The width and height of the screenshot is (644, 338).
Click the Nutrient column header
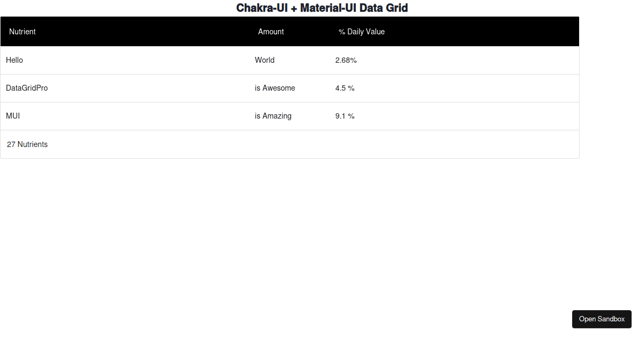coord(23,32)
